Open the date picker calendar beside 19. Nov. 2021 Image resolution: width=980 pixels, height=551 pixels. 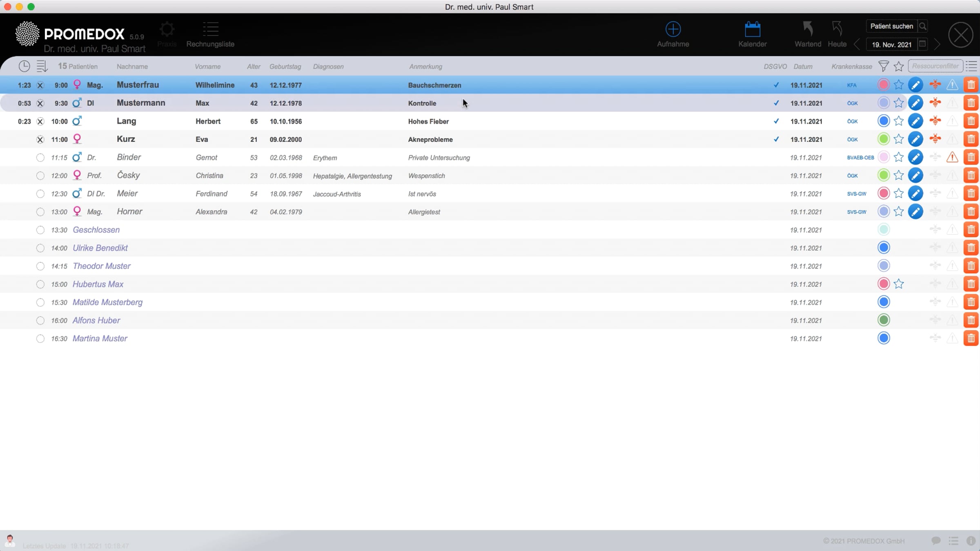922,44
